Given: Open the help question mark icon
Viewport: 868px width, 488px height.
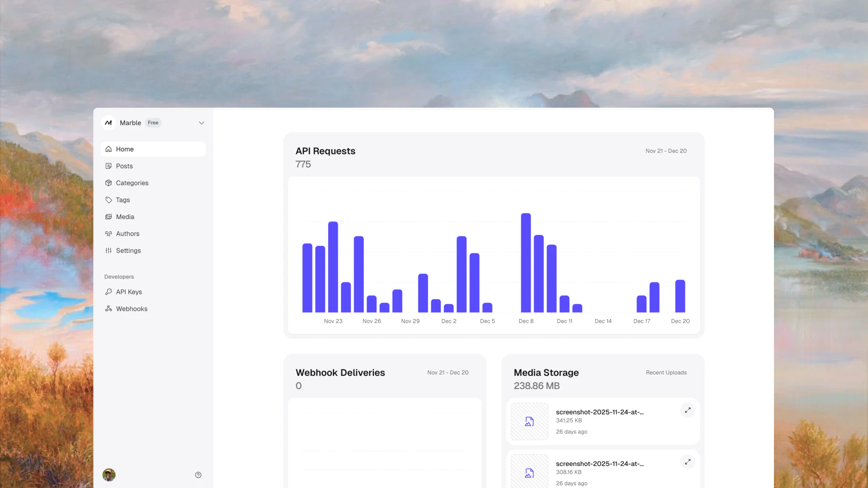Looking at the screenshot, I should tap(198, 474).
